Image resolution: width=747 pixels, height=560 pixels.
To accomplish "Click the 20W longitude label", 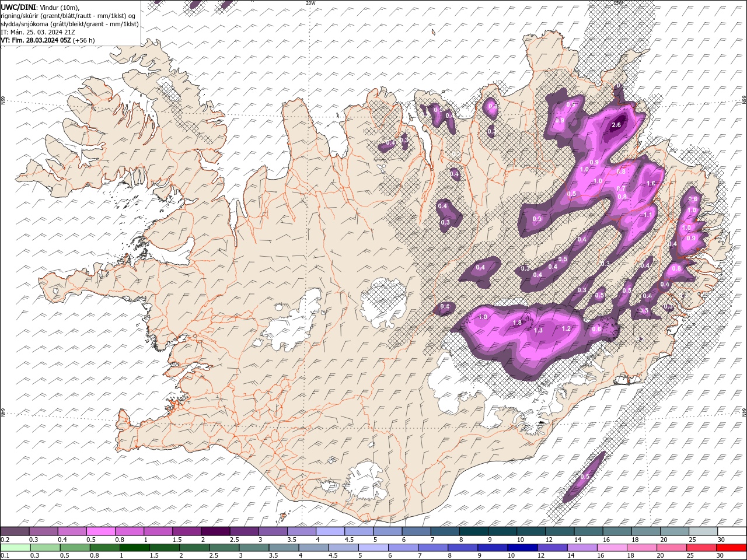I will click(x=310, y=3).
